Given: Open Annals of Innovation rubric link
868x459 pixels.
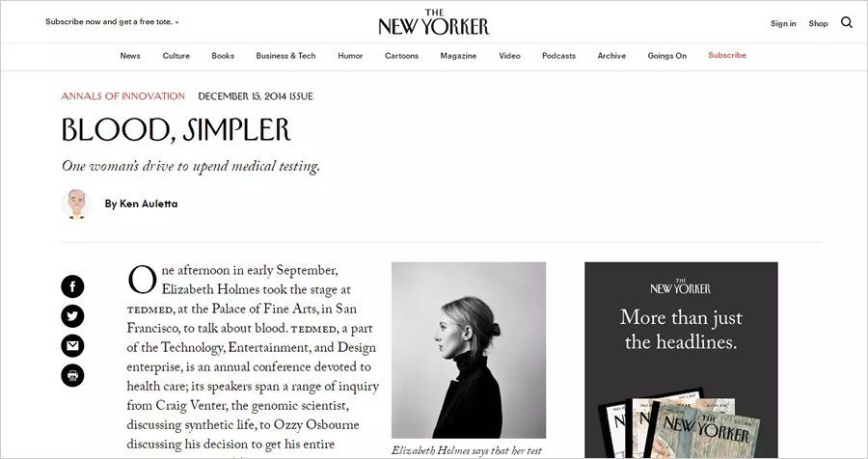Looking at the screenshot, I should [122, 96].
